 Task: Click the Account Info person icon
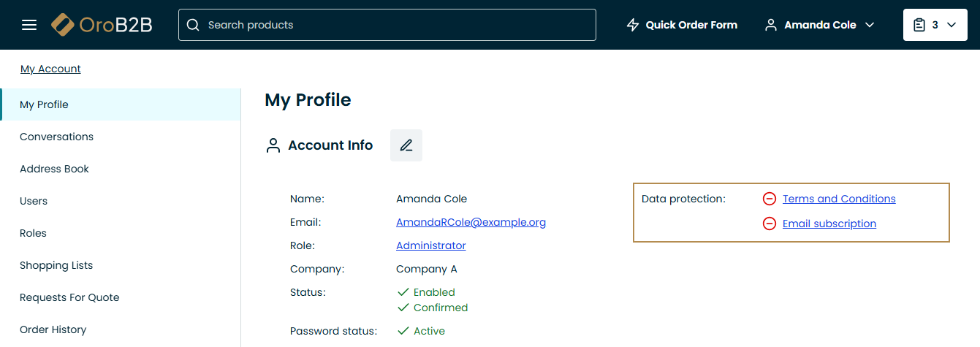[273, 145]
